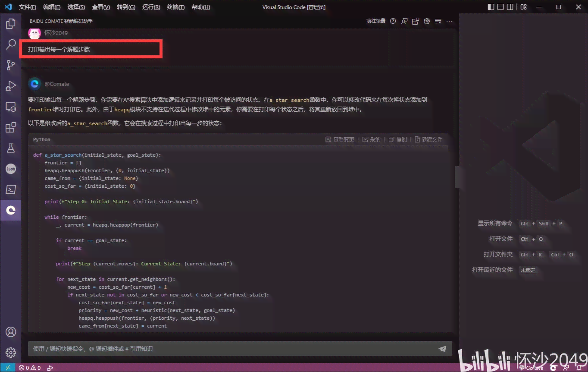
Task: Send the message with paper plane icon
Action: 442,349
